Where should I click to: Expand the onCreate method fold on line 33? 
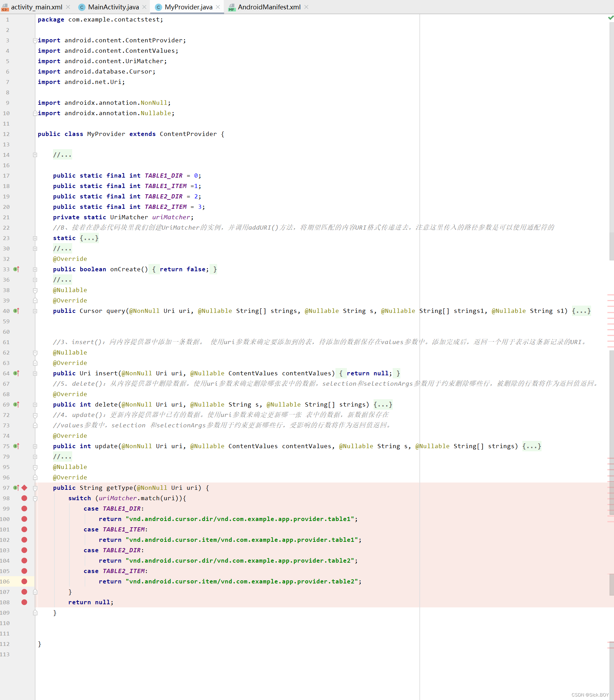coord(35,270)
